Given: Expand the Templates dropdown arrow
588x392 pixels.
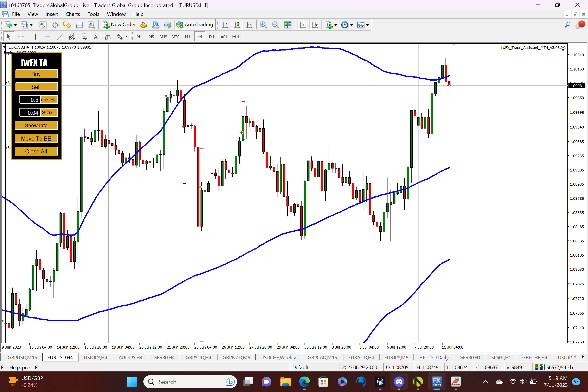Looking at the screenshot, I should point(367,25).
